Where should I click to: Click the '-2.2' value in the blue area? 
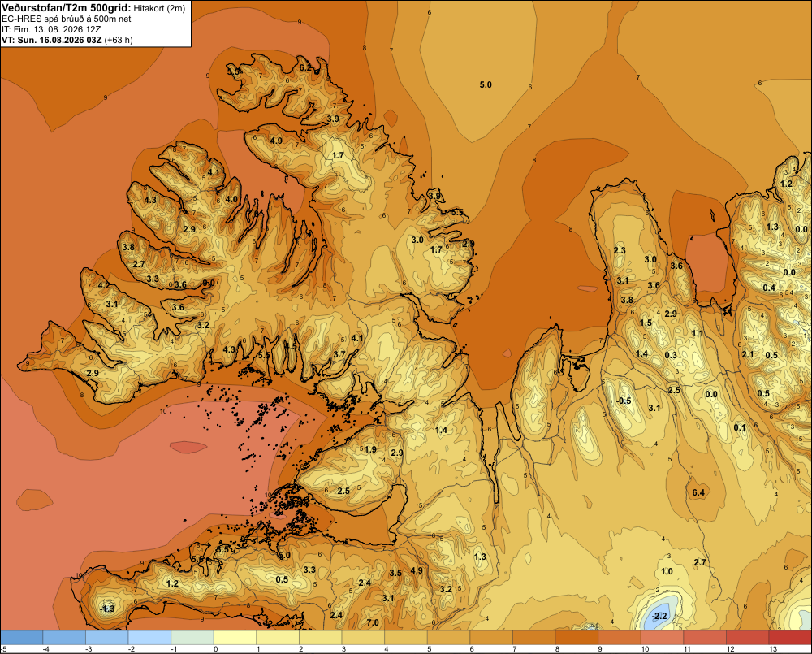(659, 616)
